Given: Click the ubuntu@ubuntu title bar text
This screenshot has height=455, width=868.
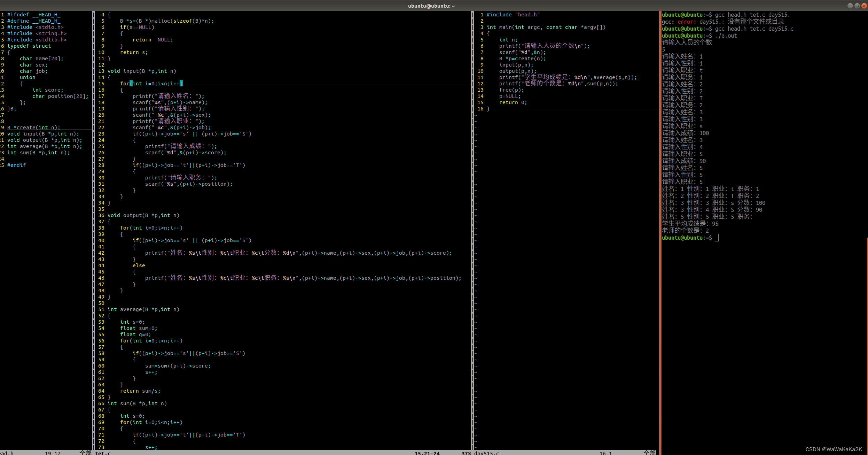Looking at the screenshot, I should click(x=431, y=6).
